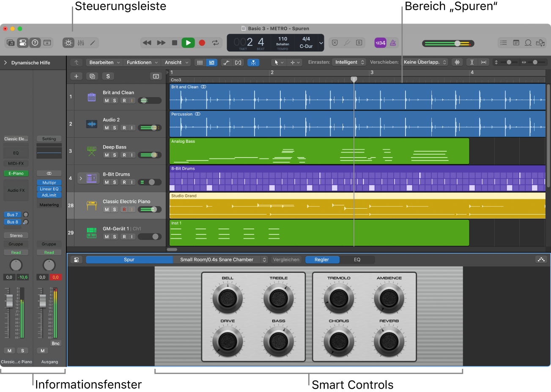Open the toolbar button with download tray
The image size is (551, 392).
point(47,43)
